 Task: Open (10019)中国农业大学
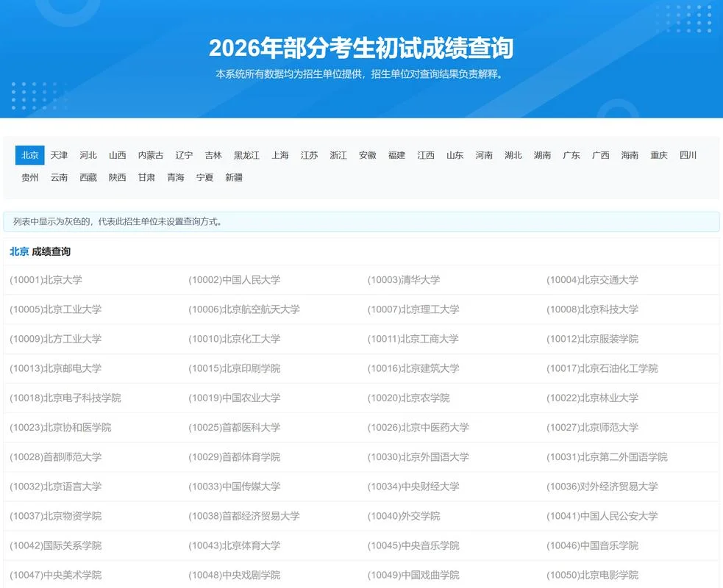click(234, 398)
